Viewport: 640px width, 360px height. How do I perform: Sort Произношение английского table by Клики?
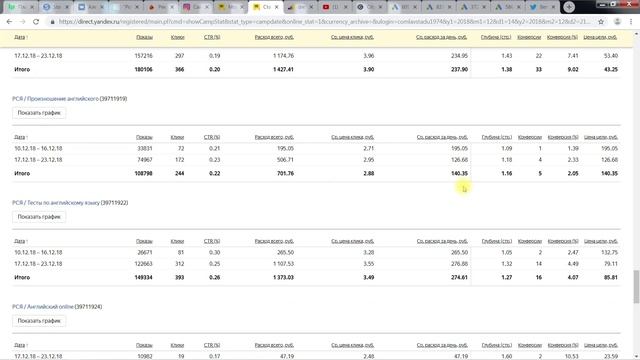[177, 137]
